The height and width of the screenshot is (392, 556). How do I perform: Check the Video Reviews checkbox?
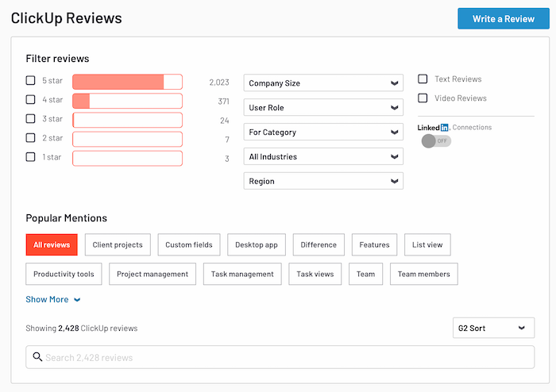click(x=423, y=98)
